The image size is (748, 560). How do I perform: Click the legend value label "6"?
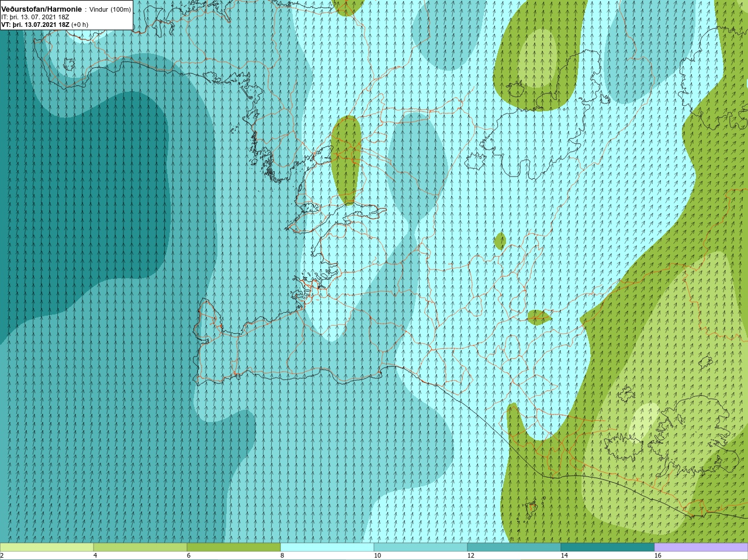click(x=189, y=556)
